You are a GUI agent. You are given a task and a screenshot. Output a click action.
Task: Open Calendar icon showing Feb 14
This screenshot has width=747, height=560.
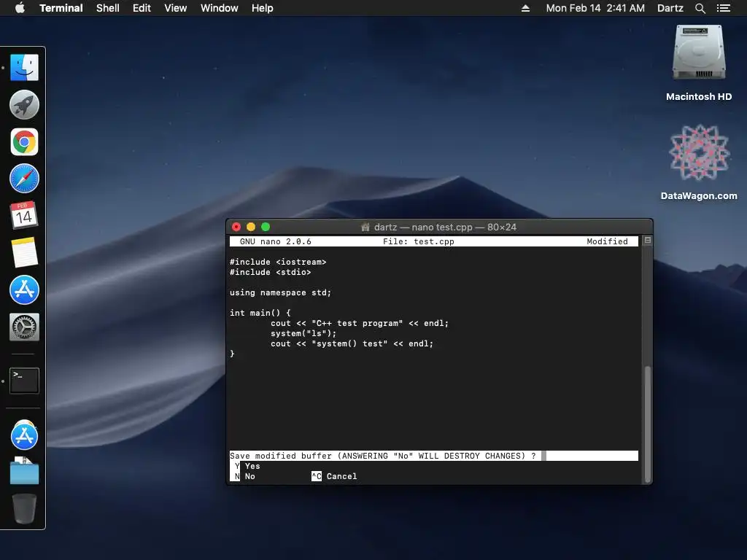[x=24, y=215]
